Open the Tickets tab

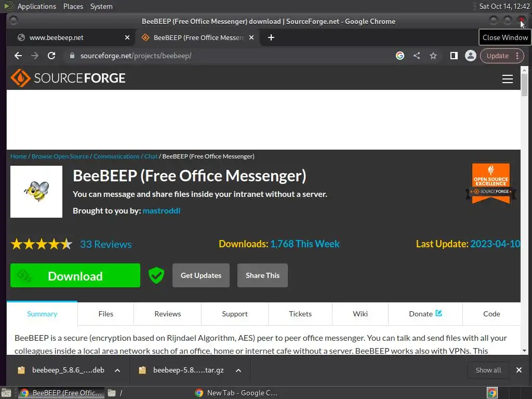coord(300,314)
